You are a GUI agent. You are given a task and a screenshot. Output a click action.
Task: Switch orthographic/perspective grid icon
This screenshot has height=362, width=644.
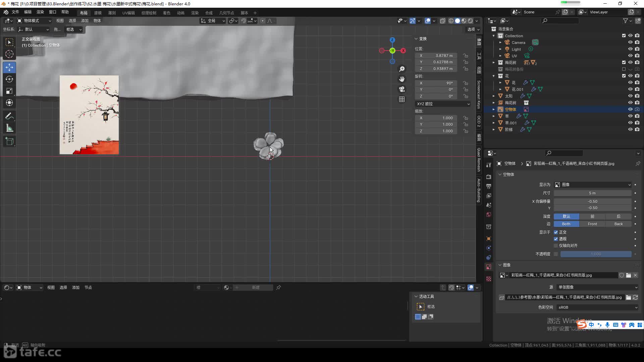click(x=401, y=99)
